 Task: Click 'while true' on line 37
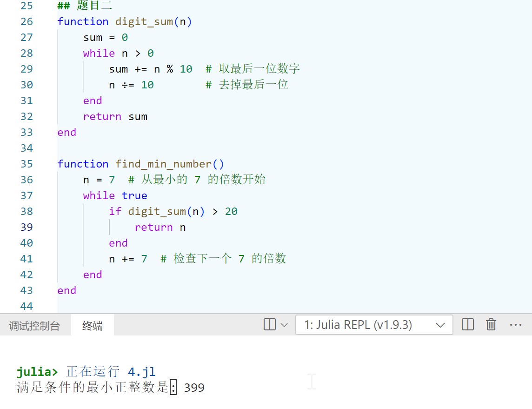click(115, 195)
